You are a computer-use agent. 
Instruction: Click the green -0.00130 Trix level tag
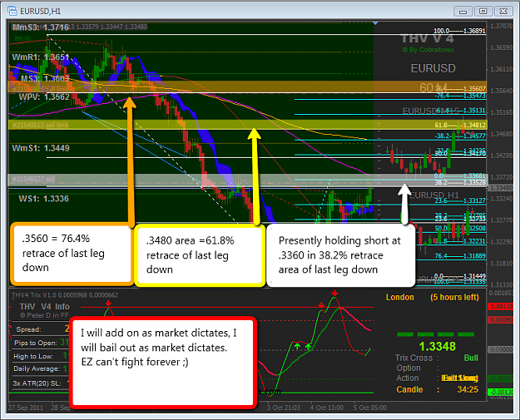pyautogui.click(x=500, y=393)
